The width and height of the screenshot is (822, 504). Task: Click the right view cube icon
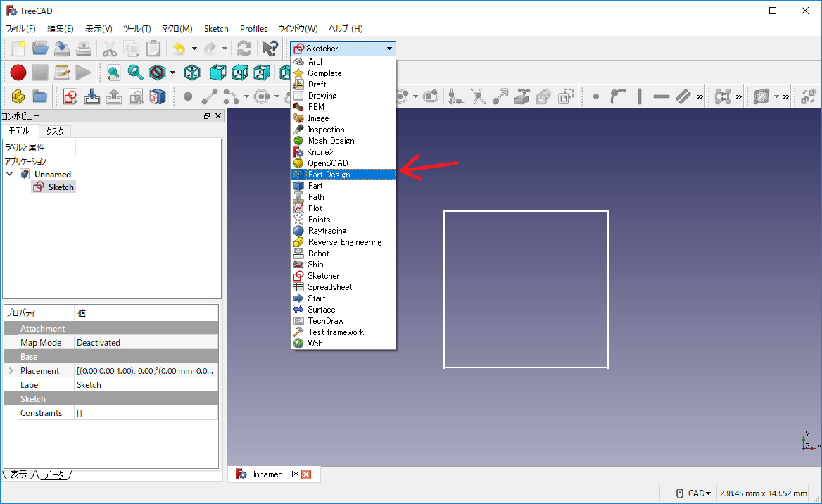(262, 73)
